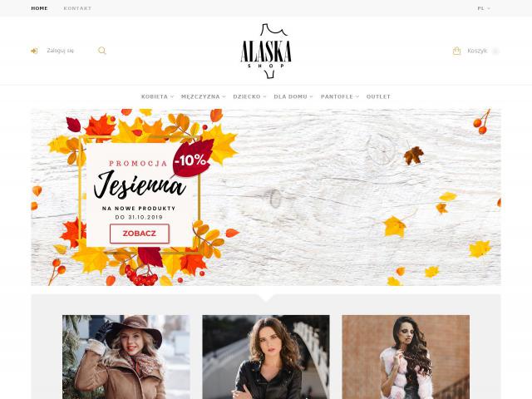
Task: Open the Kontakt page
Action: [x=77, y=8]
